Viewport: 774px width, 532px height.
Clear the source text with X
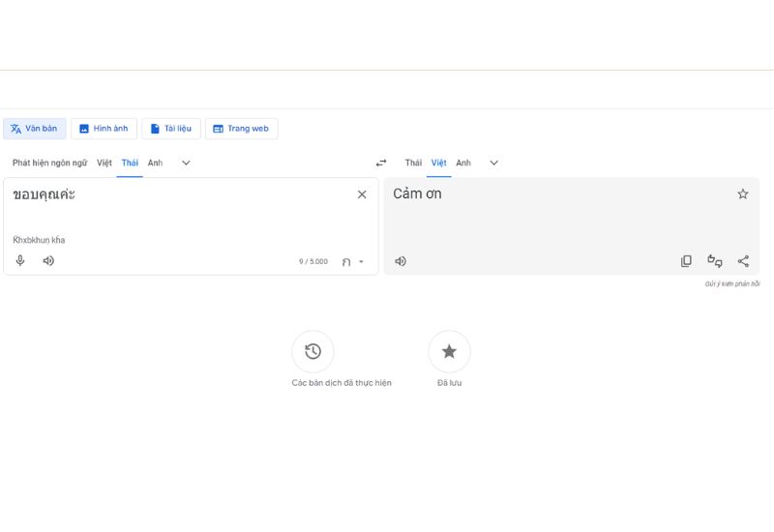coord(362,194)
